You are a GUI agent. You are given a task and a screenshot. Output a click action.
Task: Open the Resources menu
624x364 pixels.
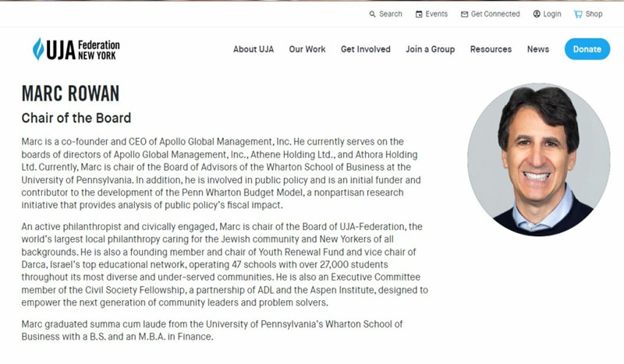tap(491, 49)
